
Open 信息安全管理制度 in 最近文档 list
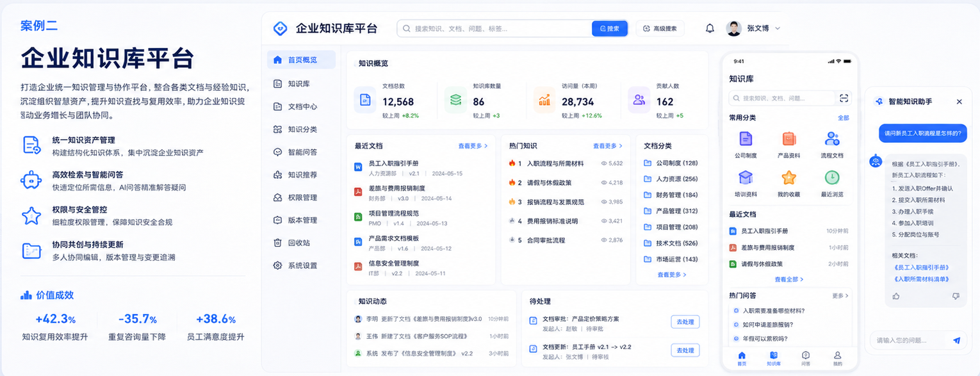click(x=393, y=263)
